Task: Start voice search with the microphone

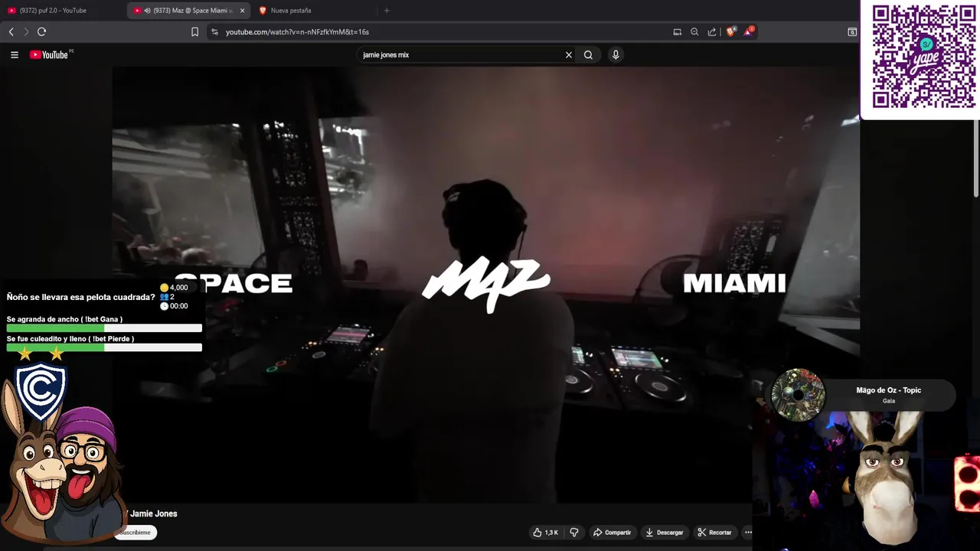Action: click(x=616, y=54)
